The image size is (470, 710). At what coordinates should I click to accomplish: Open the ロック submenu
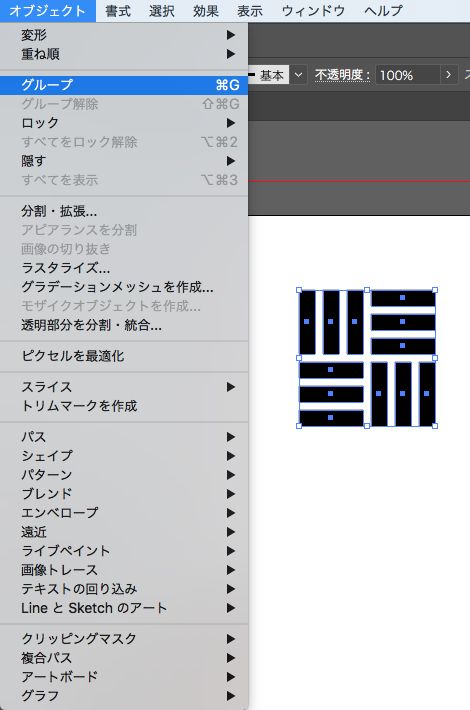[124, 123]
